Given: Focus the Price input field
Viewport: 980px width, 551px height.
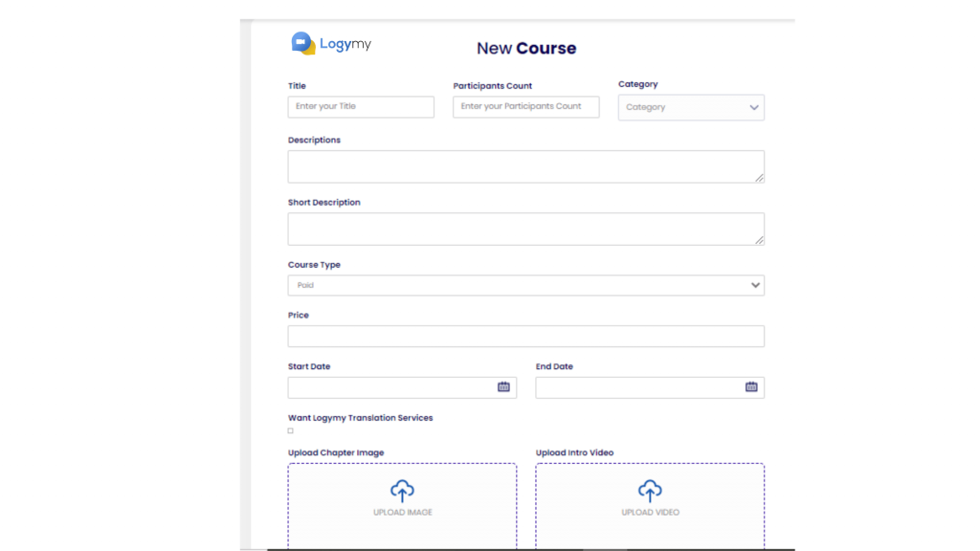Looking at the screenshot, I should click(x=526, y=336).
